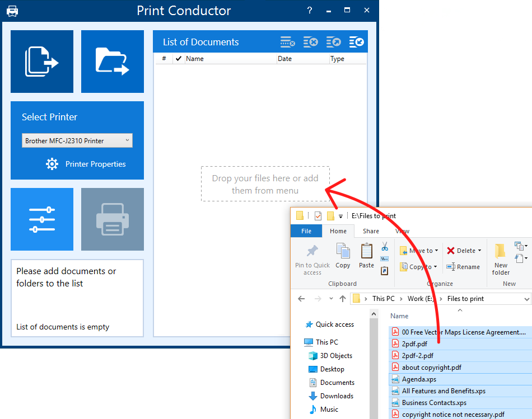Click the Paste icon in Clipboard group
Viewport: 532px width, 419px height.
click(366, 256)
